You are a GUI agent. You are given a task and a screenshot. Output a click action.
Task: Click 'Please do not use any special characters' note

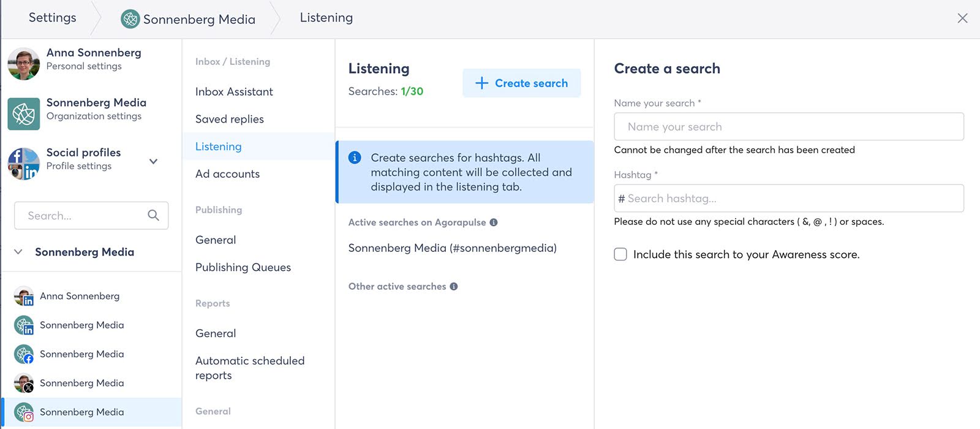tap(749, 222)
